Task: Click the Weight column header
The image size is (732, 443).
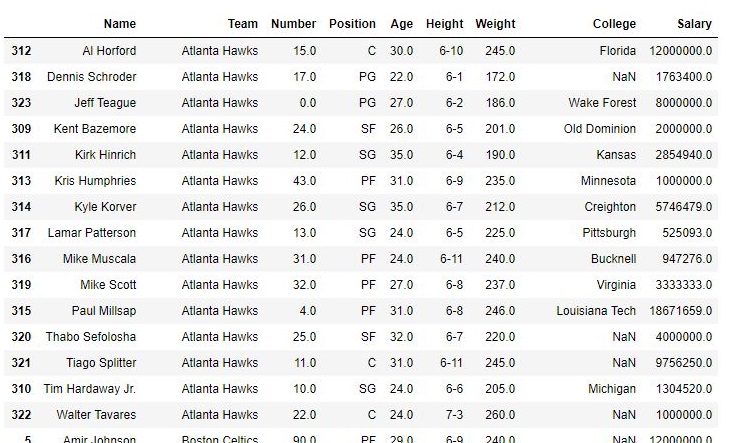Action: click(x=495, y=24)
